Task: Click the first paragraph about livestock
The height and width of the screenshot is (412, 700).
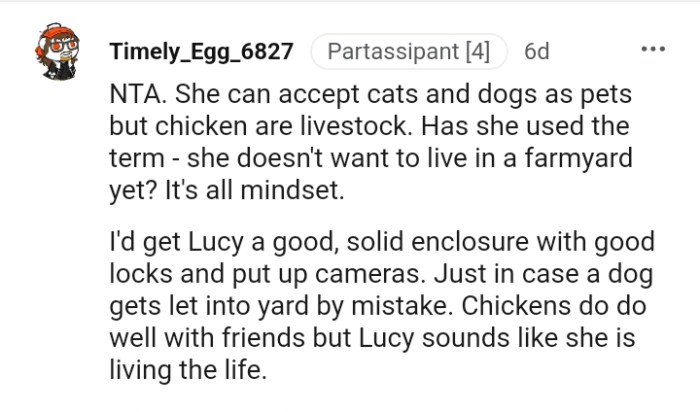Action: coord(371,142)
